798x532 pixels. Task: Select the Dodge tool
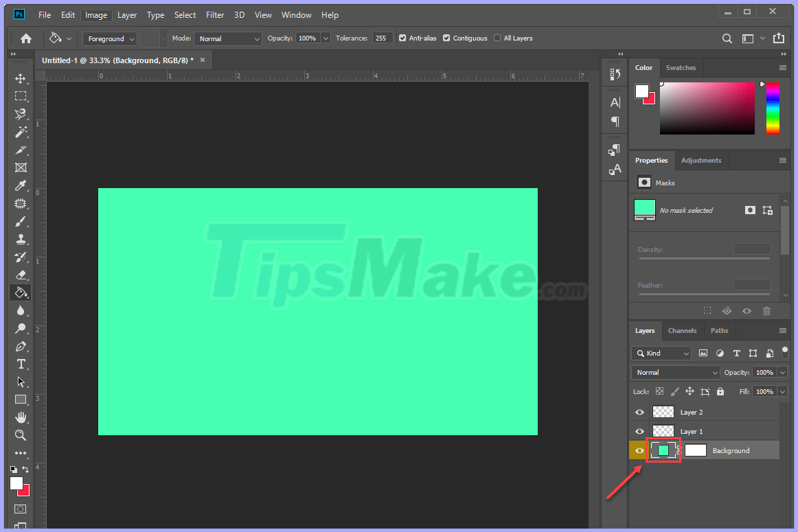click(21, 329)
